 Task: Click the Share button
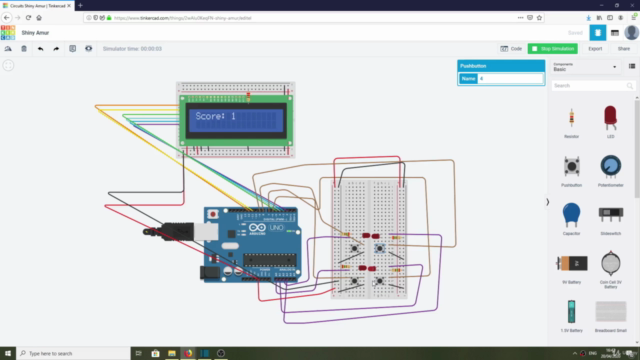point(624,49)
